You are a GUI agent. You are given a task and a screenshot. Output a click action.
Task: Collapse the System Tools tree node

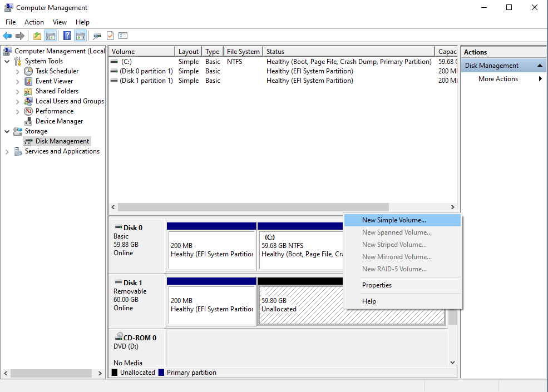click(7, 62)
